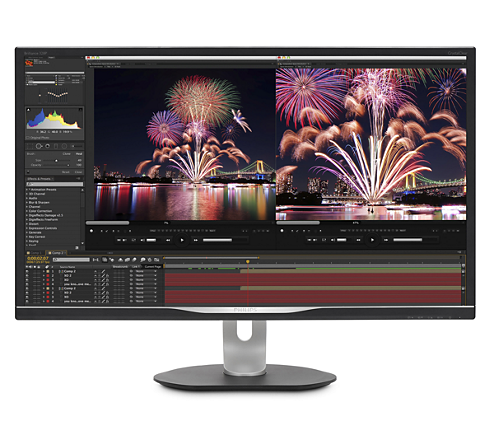Expand the Color Correction category
This screenshot has width=494, height=435.
click(27, 211)
